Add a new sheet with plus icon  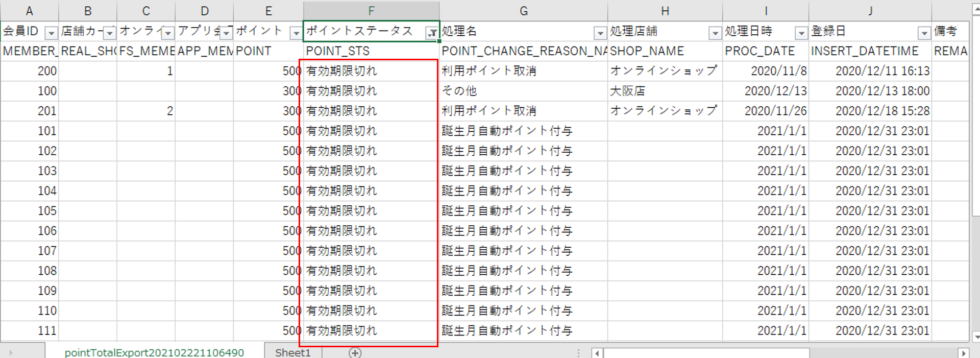[355, 352]
